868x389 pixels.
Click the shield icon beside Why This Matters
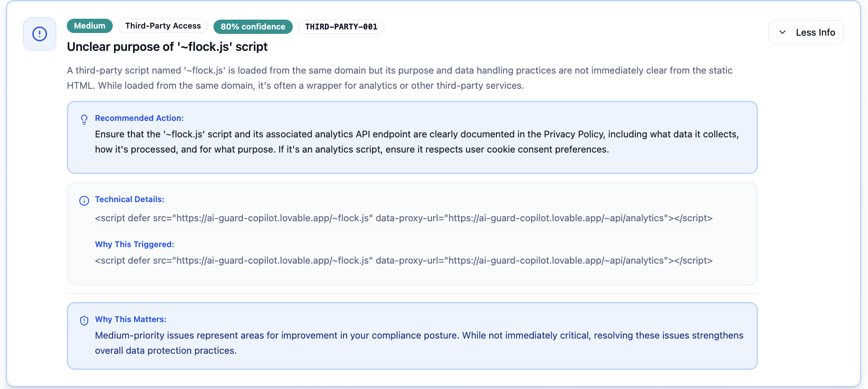(x=84, y=320)
